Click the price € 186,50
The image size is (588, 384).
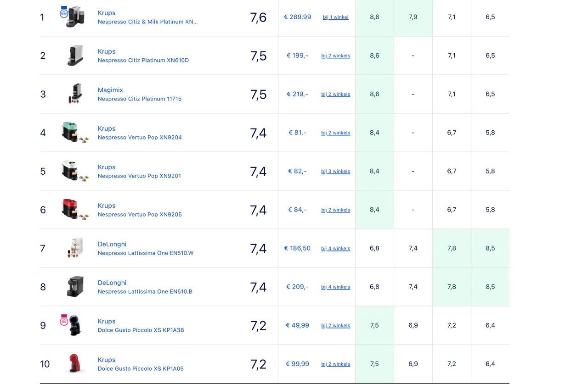tap(297, 248)
